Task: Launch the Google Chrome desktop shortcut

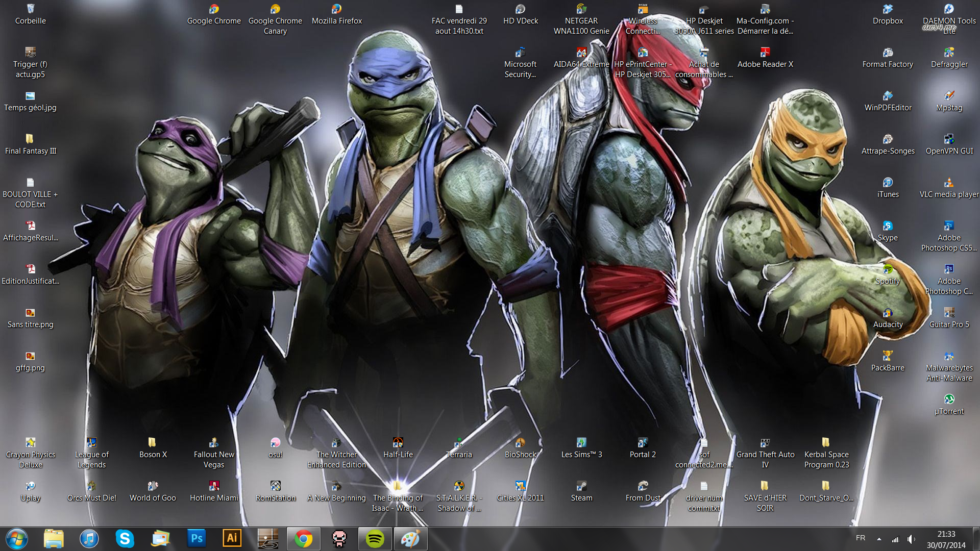Action: 214,14
